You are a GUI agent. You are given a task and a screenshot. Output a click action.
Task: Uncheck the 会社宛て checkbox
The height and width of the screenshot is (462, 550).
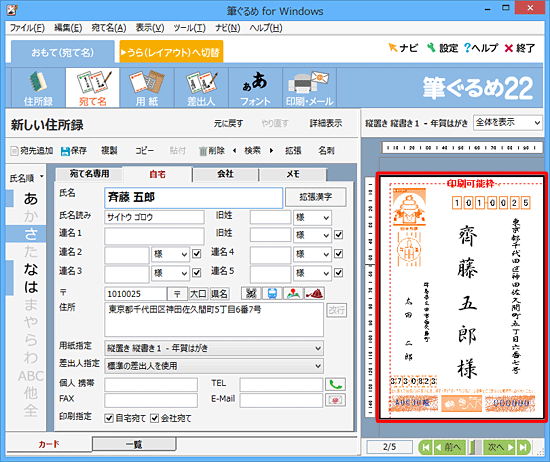point(155,418)
